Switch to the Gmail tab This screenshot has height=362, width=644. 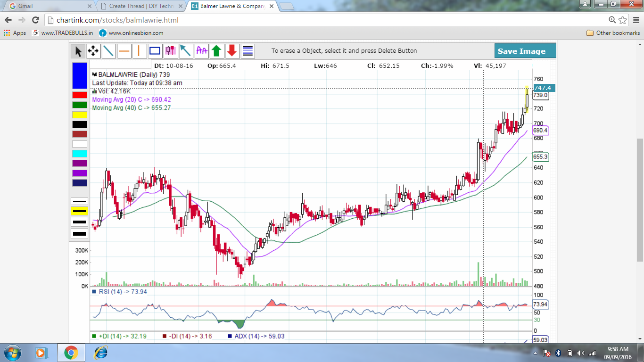pos(50,6)
